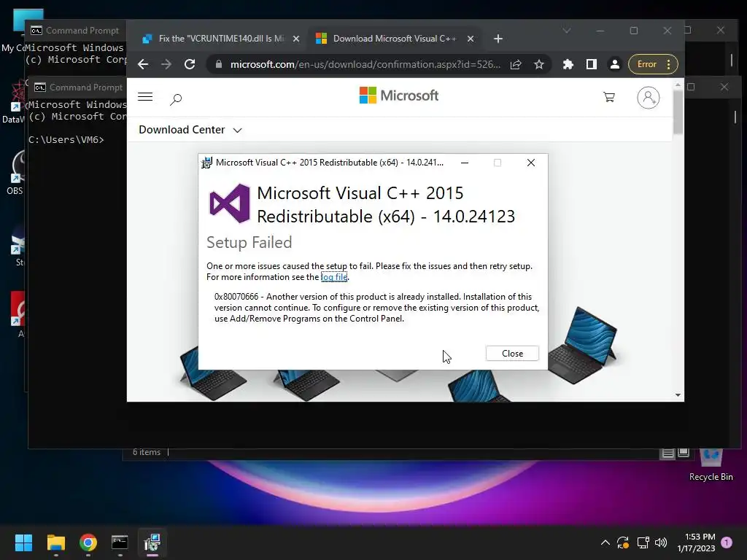Click the Visual C++ setup taskbar icon
The height and width of the screenshot is (560, 747).
click(152, 542)
